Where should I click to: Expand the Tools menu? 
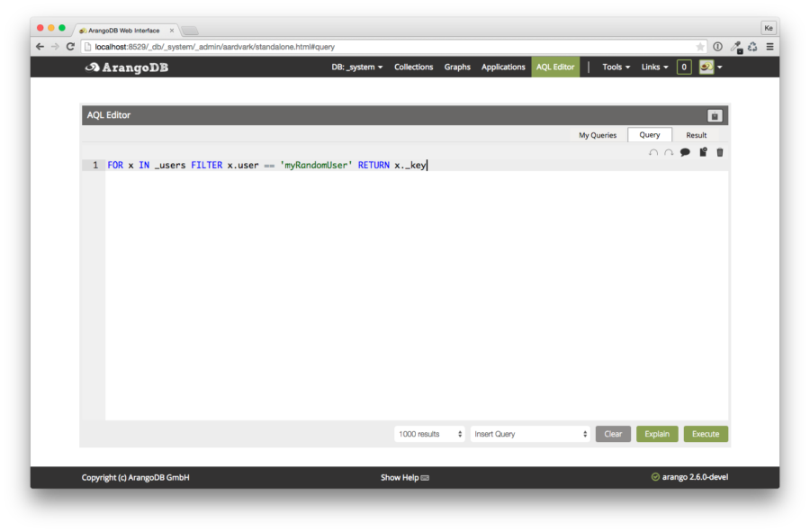616,68
